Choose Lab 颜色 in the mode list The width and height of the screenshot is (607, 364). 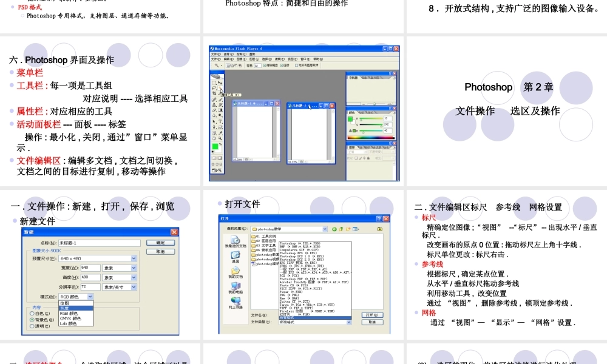click(x=76, y=323)
